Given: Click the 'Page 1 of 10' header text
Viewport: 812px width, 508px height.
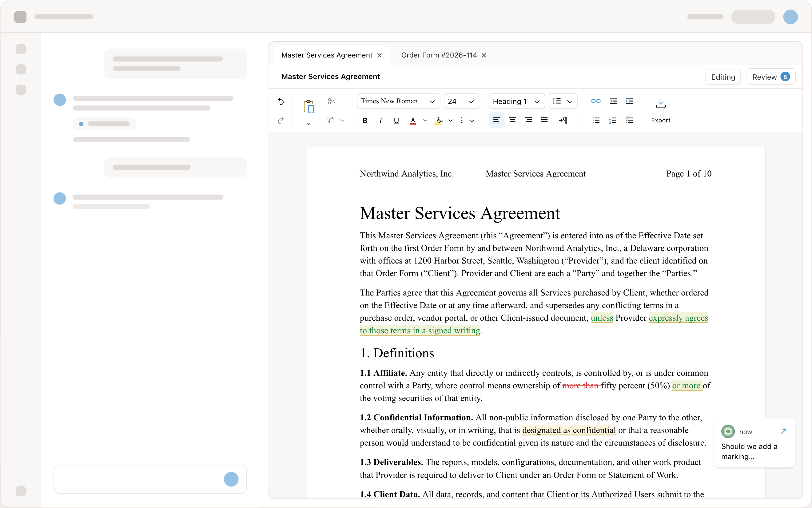Looking at the screenshot, I should [x=689, y=174].
